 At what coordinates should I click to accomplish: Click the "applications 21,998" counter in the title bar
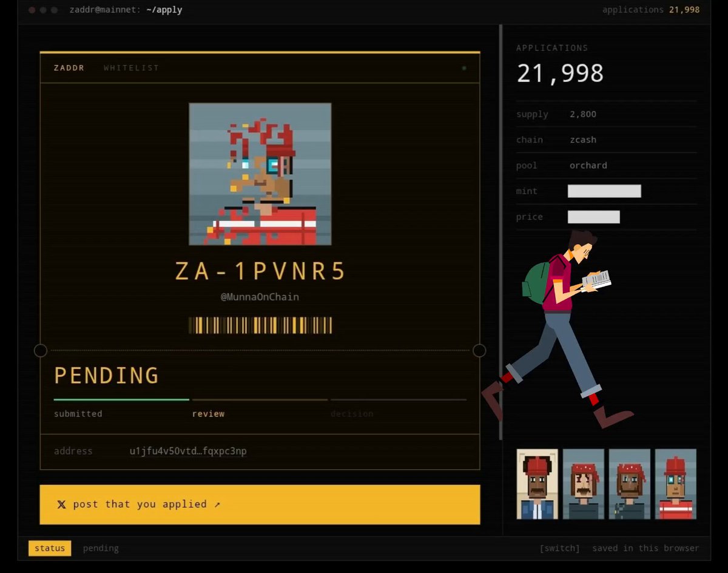click(651, 10)
